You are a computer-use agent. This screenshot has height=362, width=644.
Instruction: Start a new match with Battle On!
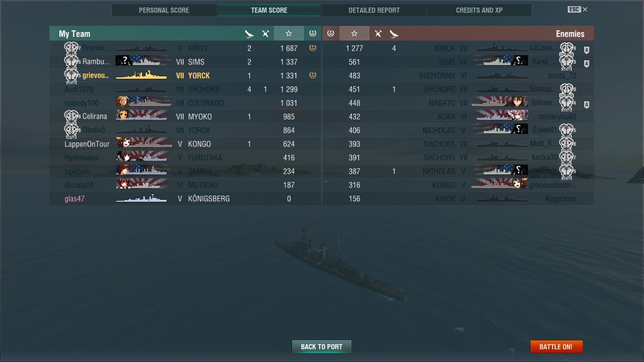coord(556,346)
